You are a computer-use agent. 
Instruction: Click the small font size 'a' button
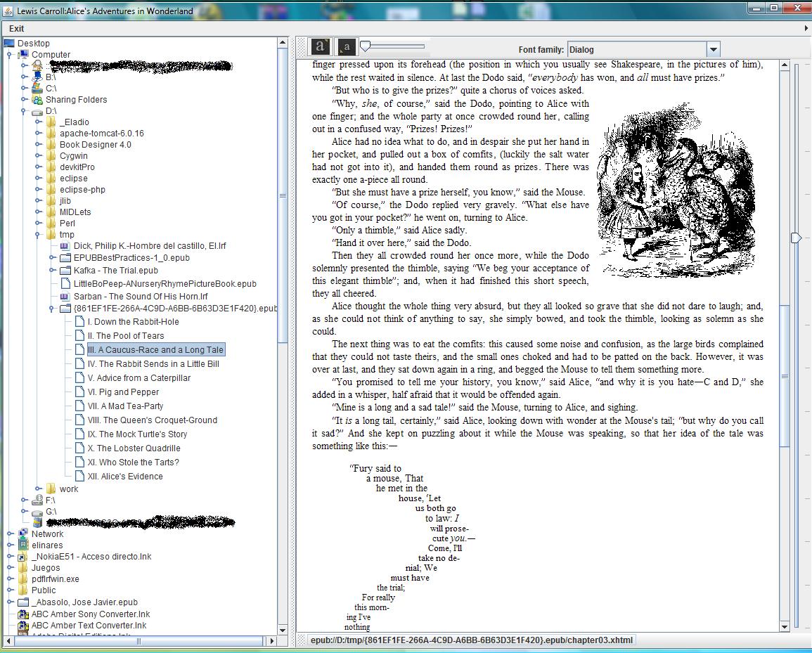pos(347,47)
